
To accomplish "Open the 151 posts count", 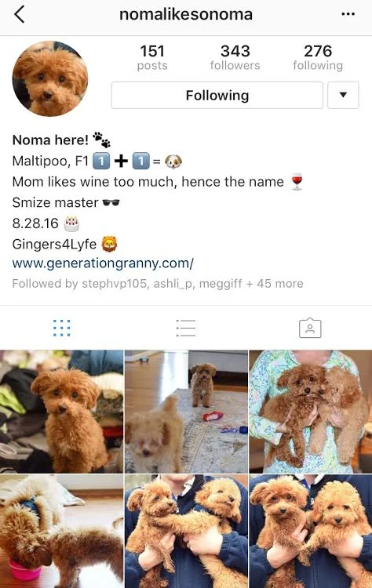I will (x=152, y=57).
